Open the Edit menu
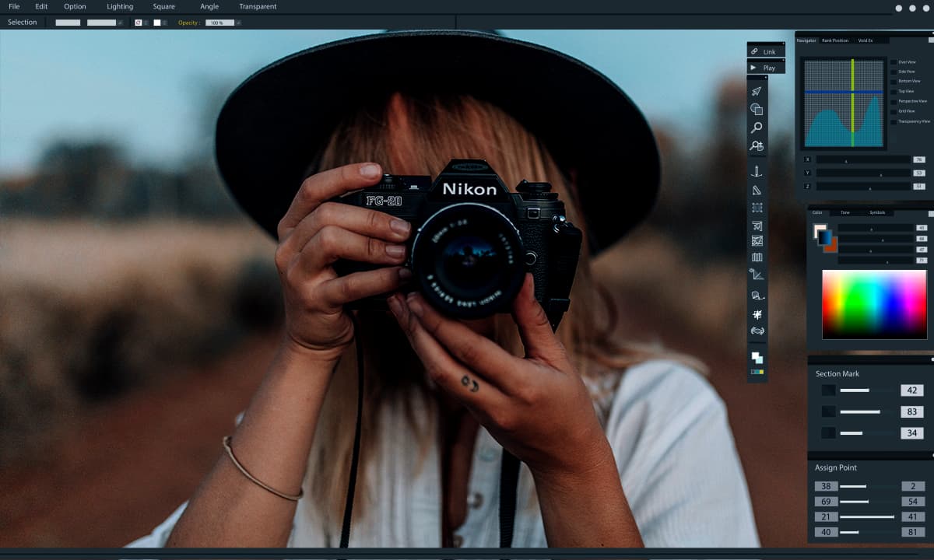Image resolution: width=934 pixels, height=560 pixels. click(x=41, y=6)
